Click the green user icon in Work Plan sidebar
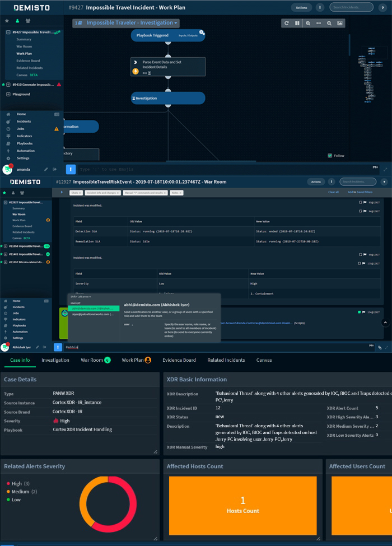 17,21
